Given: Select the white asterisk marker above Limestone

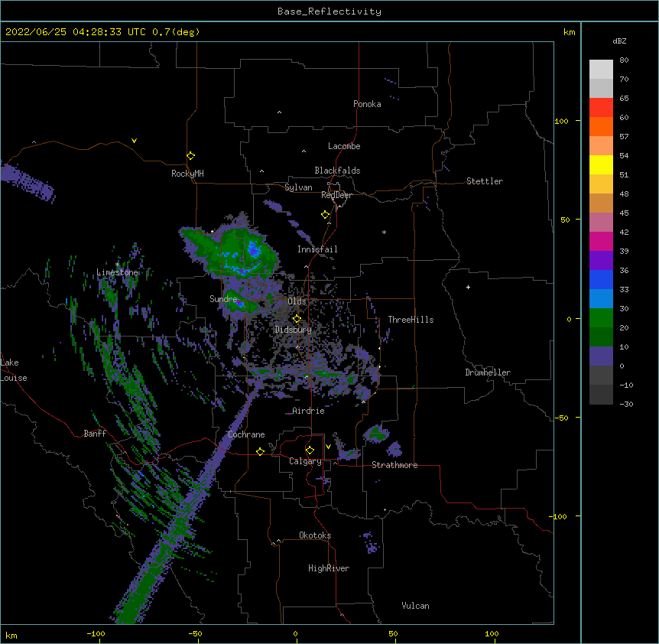Looking at the screenshot, I should coord(117,264).
